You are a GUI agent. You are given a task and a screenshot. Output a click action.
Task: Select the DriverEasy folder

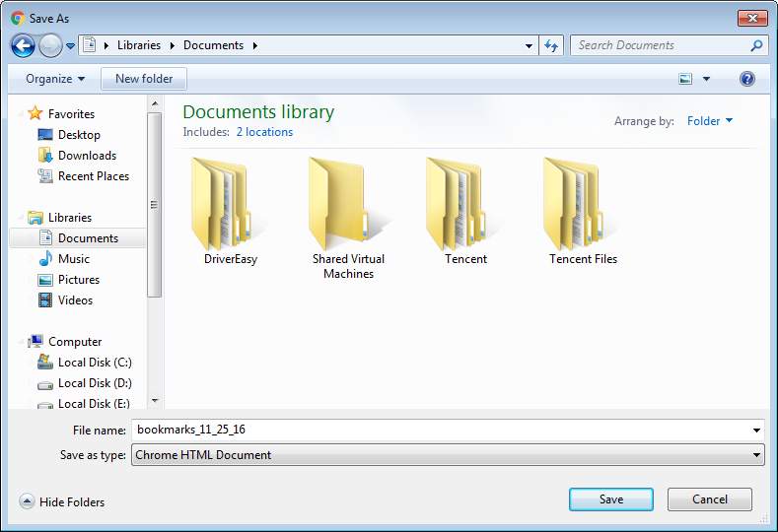[x=230, y=211]
